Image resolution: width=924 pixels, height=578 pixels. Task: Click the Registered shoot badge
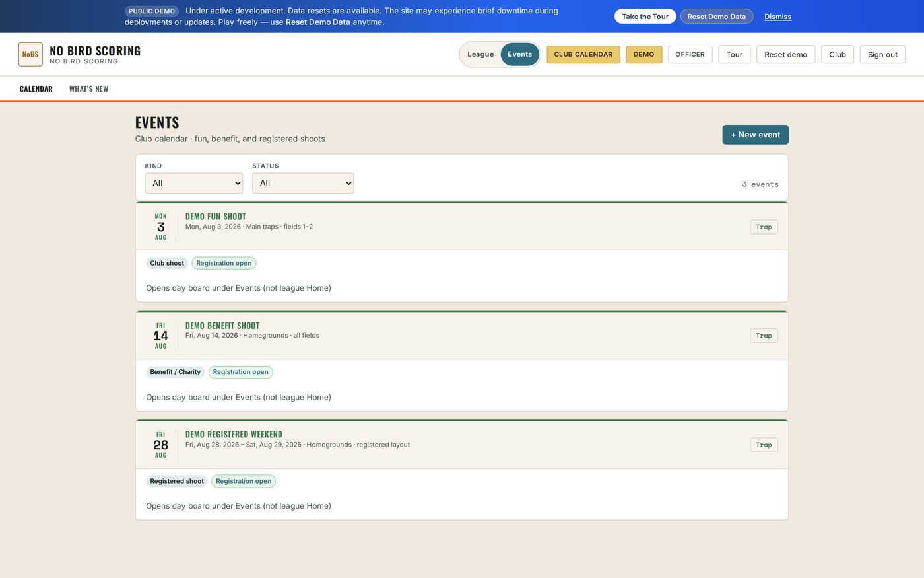pyautogui.click(x=177, y=481)
